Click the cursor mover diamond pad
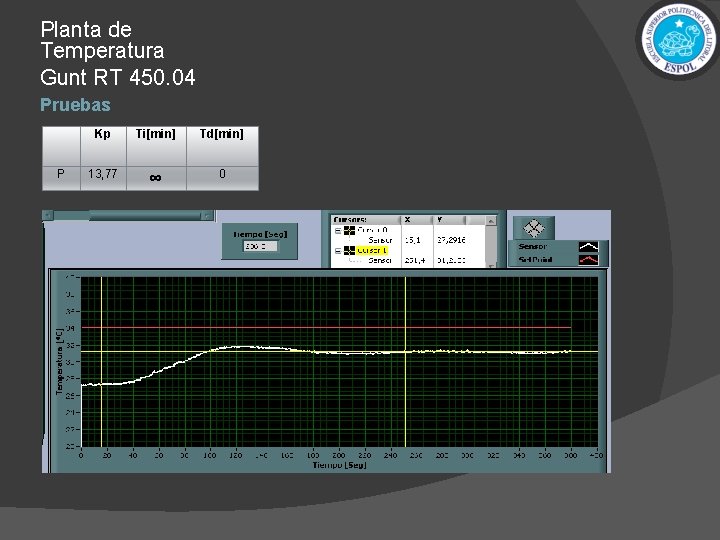This screenshot has width=720, height=540. [534, 228]
